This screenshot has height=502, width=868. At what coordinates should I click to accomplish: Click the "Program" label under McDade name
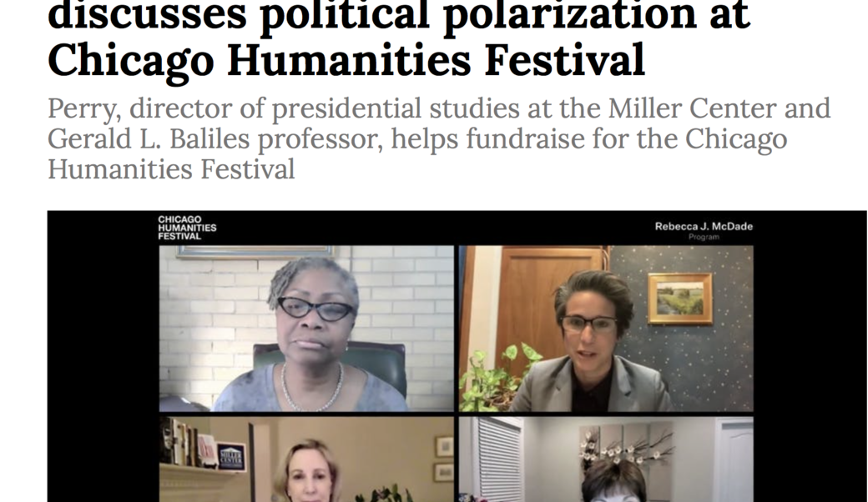tap(704, 237)
